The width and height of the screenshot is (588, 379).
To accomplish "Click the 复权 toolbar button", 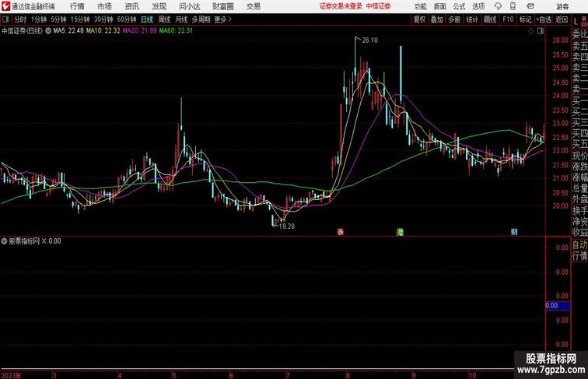I will [420, 19].
